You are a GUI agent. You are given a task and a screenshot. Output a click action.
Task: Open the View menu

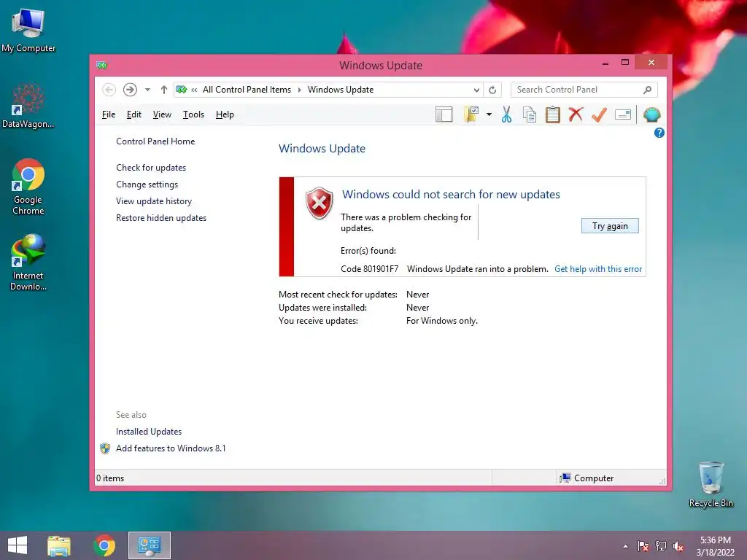point(162,114)
